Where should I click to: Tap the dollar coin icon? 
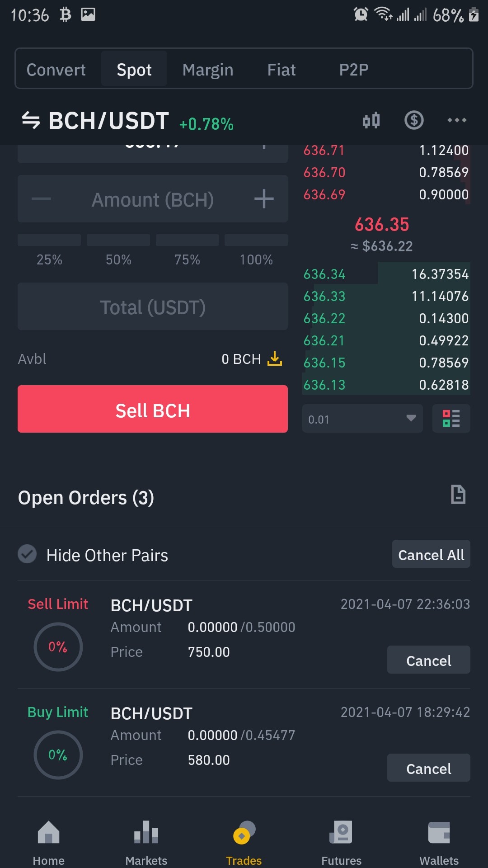tap(414, 120)
